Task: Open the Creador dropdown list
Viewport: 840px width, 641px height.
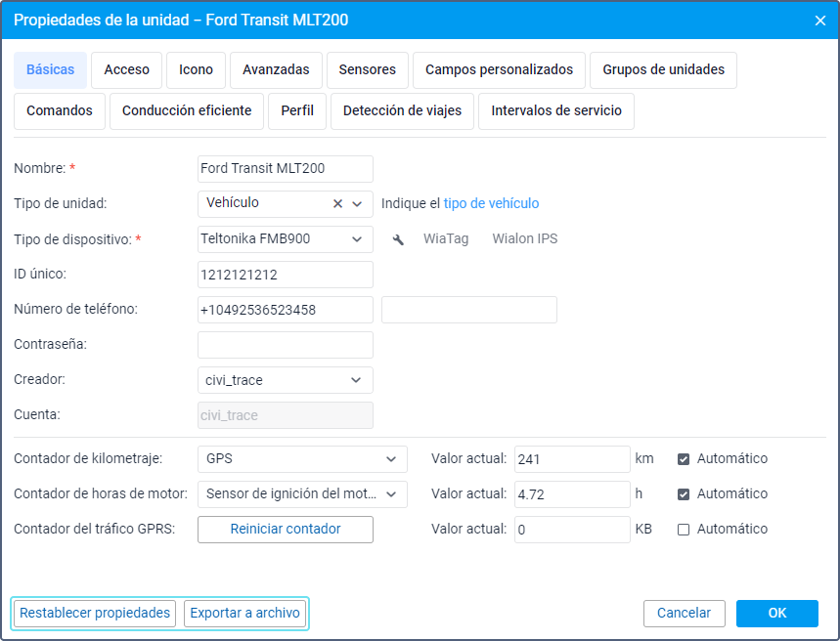Action: pos(356,380)
